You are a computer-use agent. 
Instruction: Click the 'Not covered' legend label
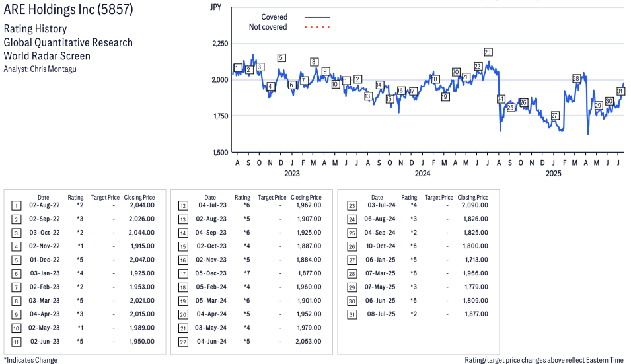point(268,27)
